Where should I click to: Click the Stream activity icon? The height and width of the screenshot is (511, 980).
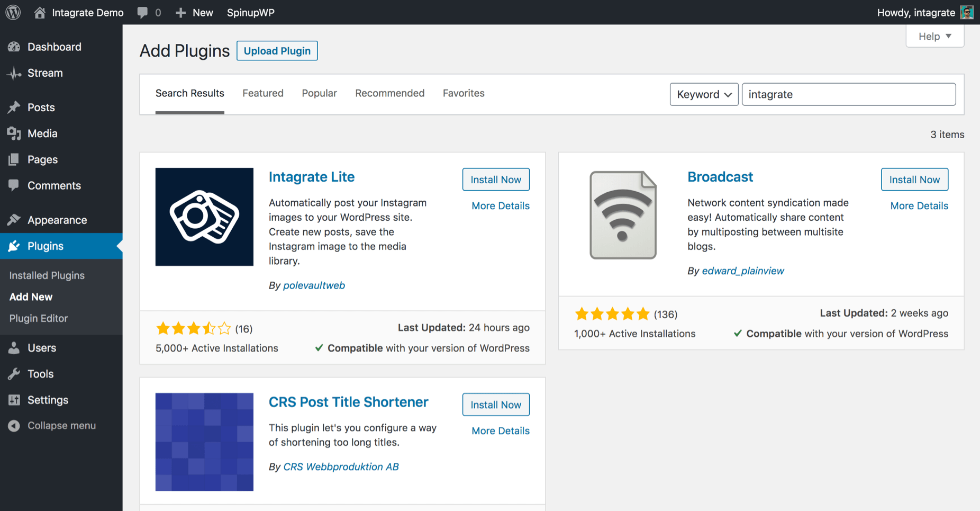[14, 73]
